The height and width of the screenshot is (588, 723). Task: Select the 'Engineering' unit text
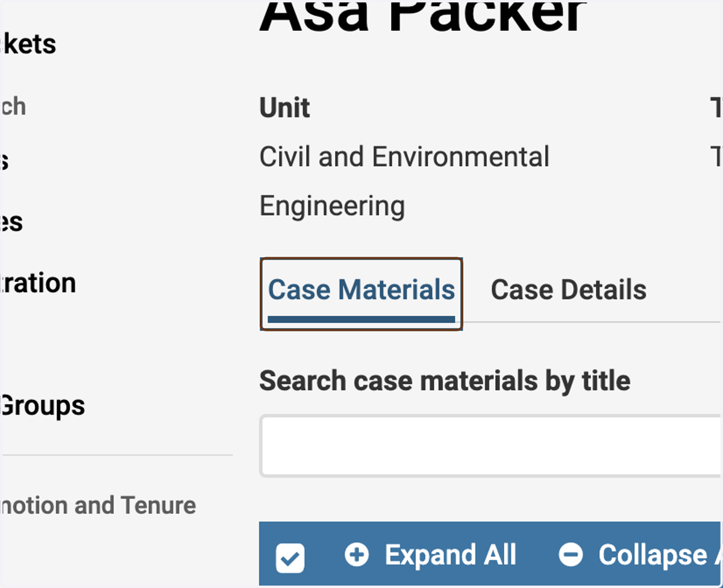(x=332, y=207)
